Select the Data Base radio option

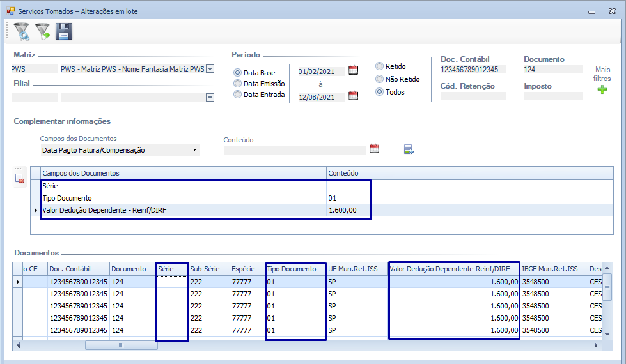238,73
